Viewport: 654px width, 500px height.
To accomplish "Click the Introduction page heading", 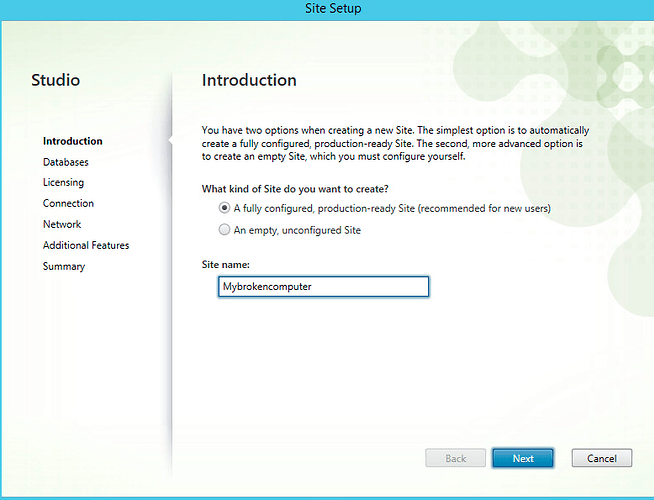I will [249, 80].
